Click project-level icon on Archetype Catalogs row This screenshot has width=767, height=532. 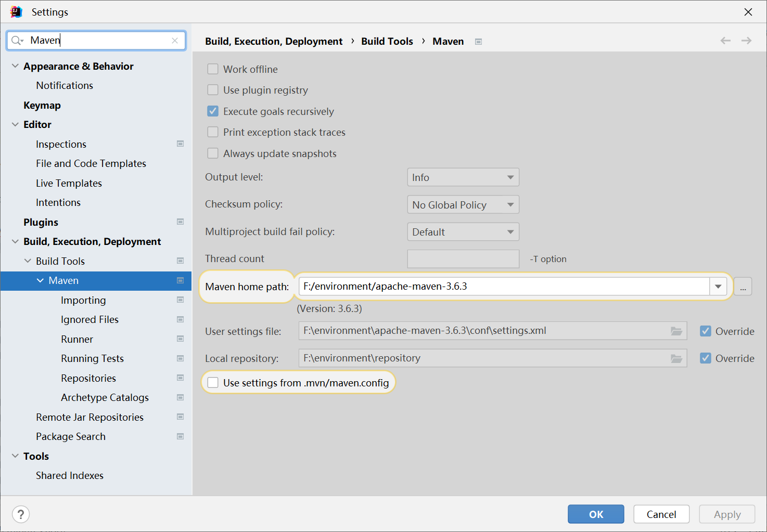(181, 398)
